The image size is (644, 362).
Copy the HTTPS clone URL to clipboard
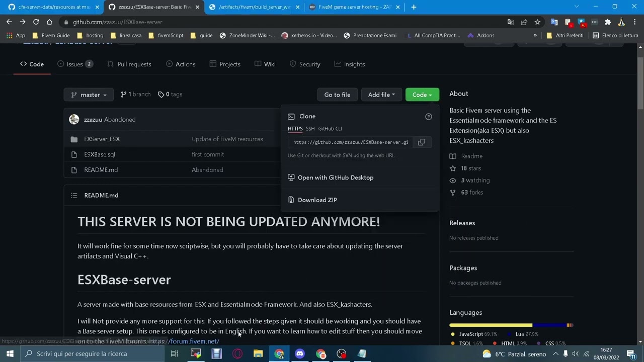tap(422, 142)
